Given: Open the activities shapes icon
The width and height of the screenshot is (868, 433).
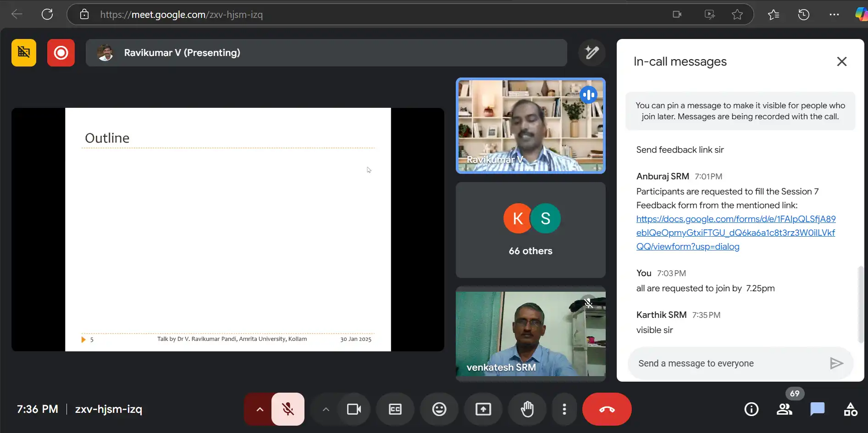Looking at the screenshot, I should pyautogui.click(x=850, y=409).
